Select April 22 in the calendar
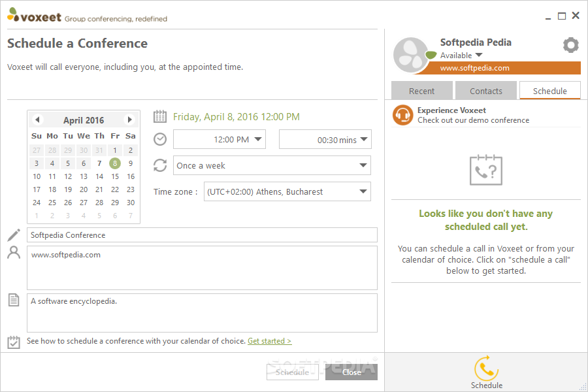This screenshot has width=588, height=392. click(x=115, y=189)
